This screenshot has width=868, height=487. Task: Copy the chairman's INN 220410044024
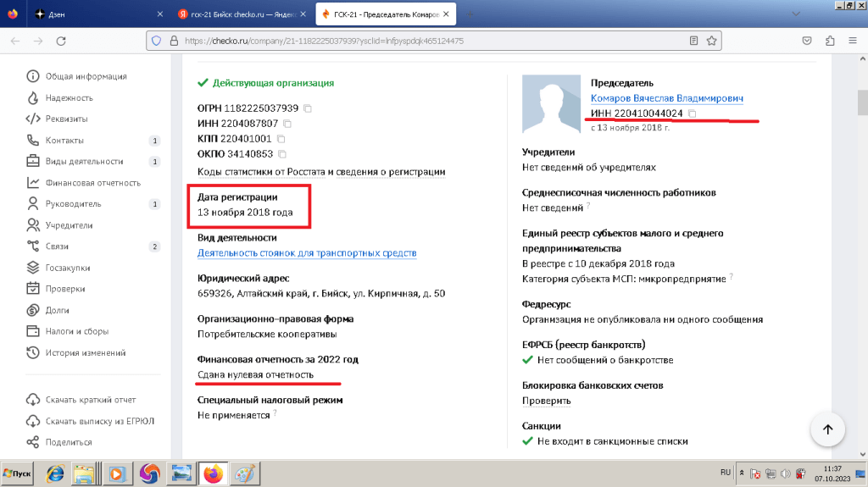tap(693, 113)
